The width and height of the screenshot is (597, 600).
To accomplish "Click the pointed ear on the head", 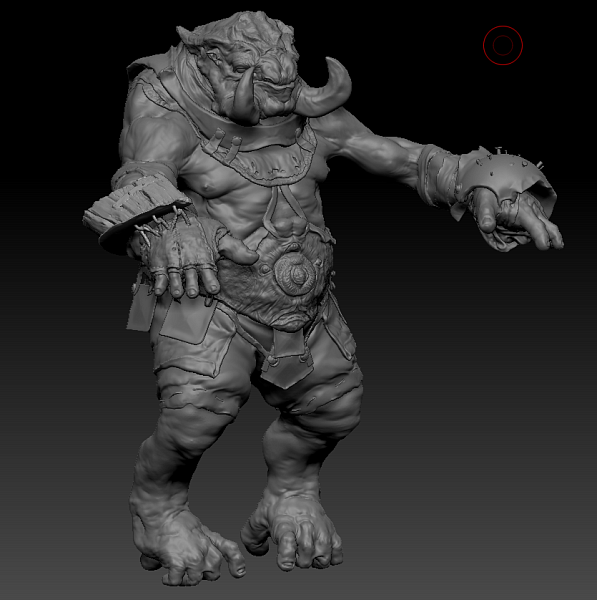I will tap(185, 36).
